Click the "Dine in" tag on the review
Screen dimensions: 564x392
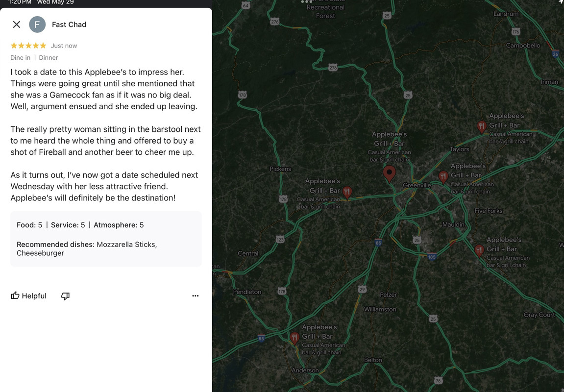point(21,57)
